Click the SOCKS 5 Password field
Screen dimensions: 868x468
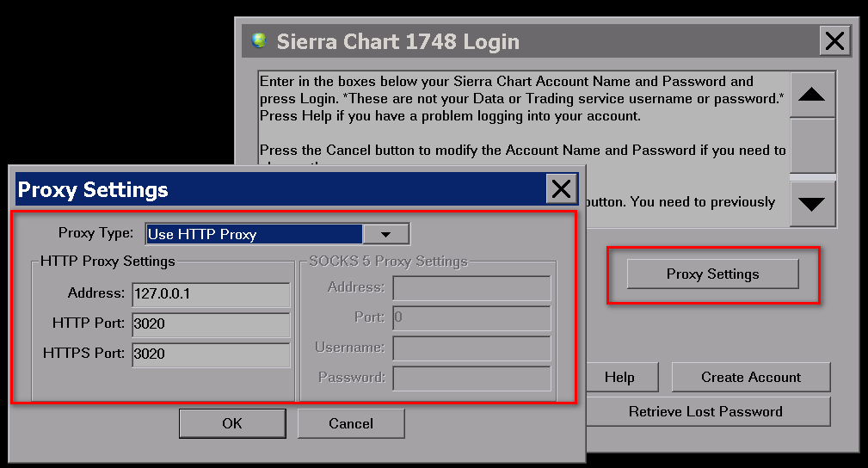(x=471, y=379)
